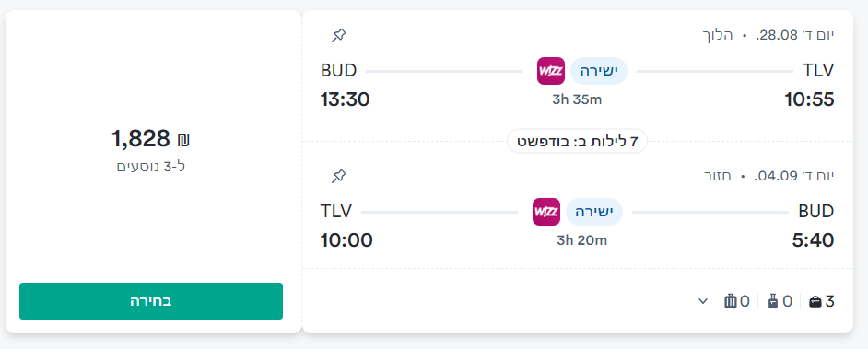Click the Wizz Air logo on return flight
The image size is (868, 349).
point(546,212)
